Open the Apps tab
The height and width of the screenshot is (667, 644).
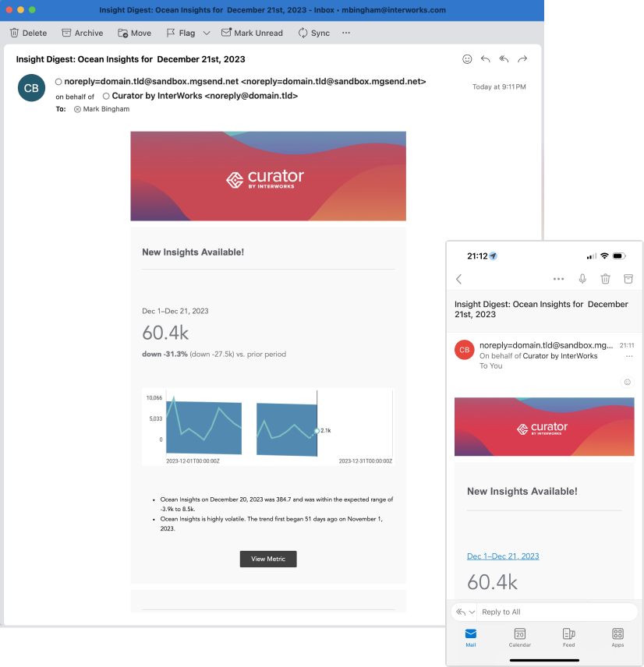click(617, 637)
